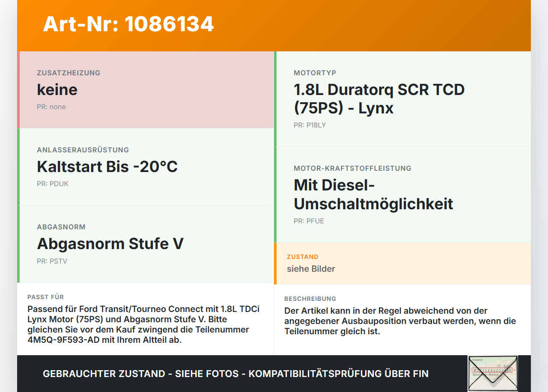
Task: Select the 'Abgasnorm Stufe V' heading
Action: [110, 244]
